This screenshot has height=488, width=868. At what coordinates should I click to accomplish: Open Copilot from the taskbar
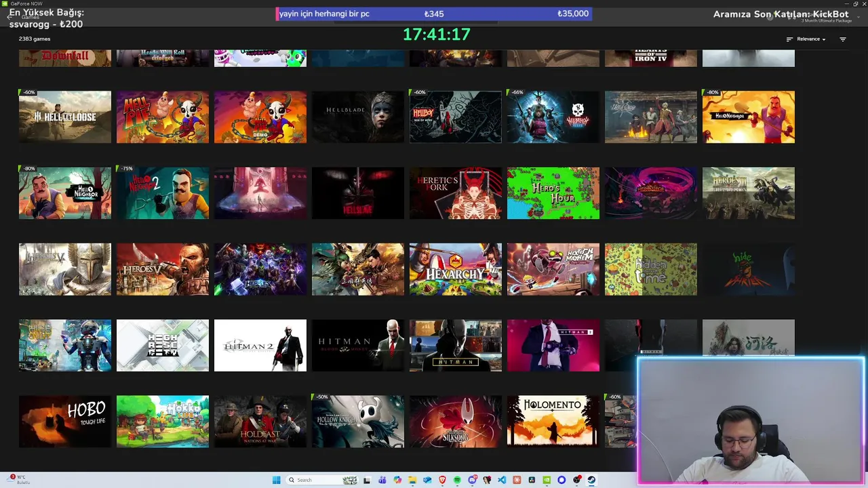click(397, 480)
